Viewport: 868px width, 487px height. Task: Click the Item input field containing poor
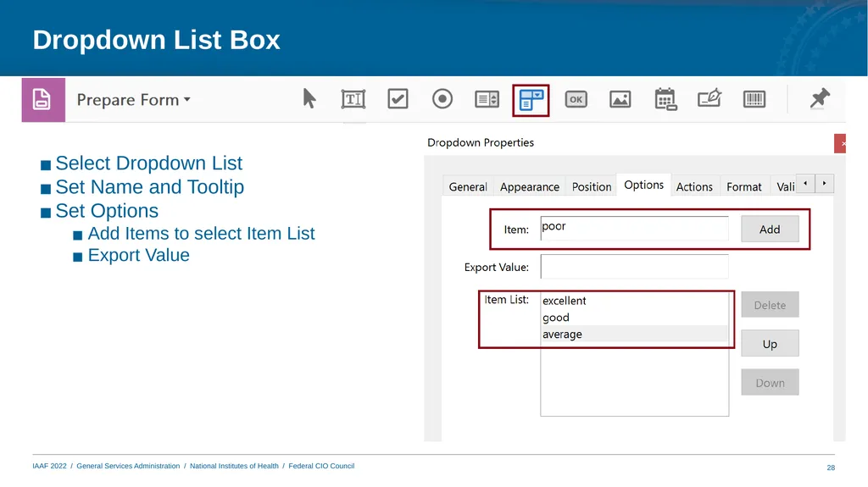[x=634, y=228]
